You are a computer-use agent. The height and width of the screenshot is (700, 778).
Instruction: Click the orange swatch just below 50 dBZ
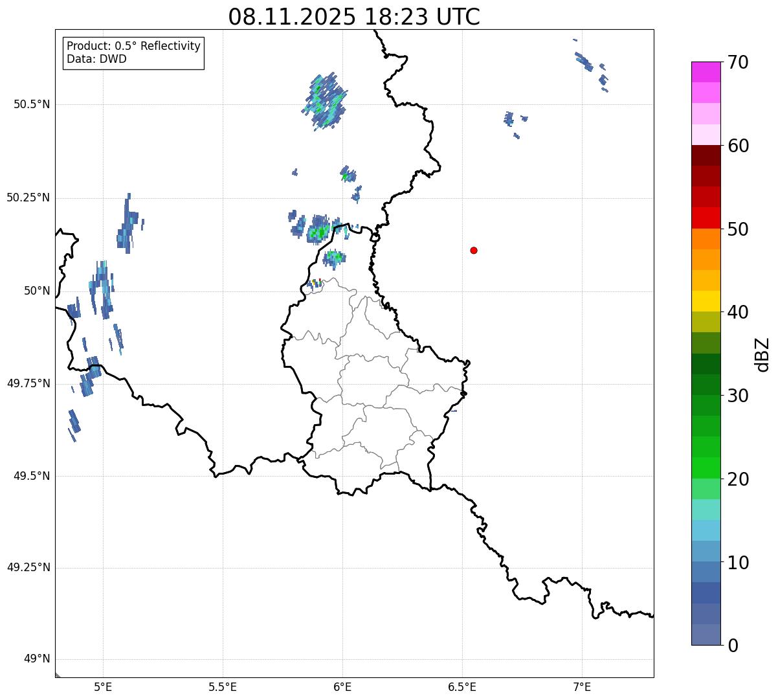[706, 239]
